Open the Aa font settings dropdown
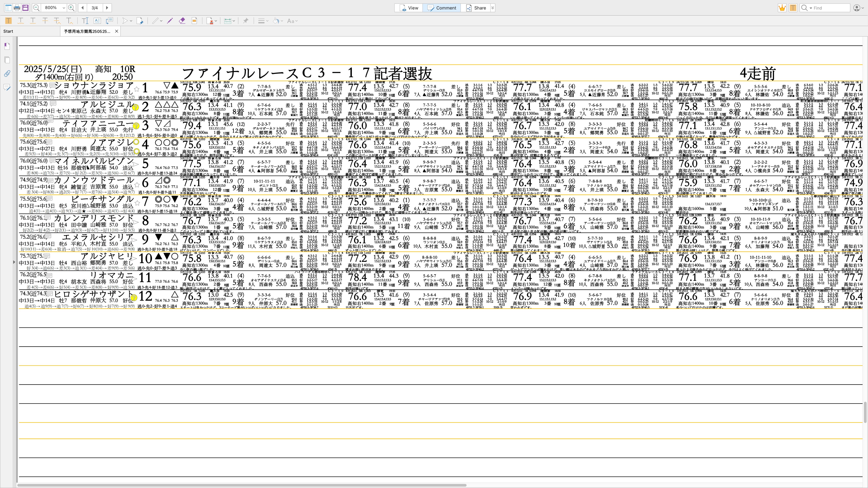This screenshot has width=868, height=488. pyautogui.click(x=292, y=21)
